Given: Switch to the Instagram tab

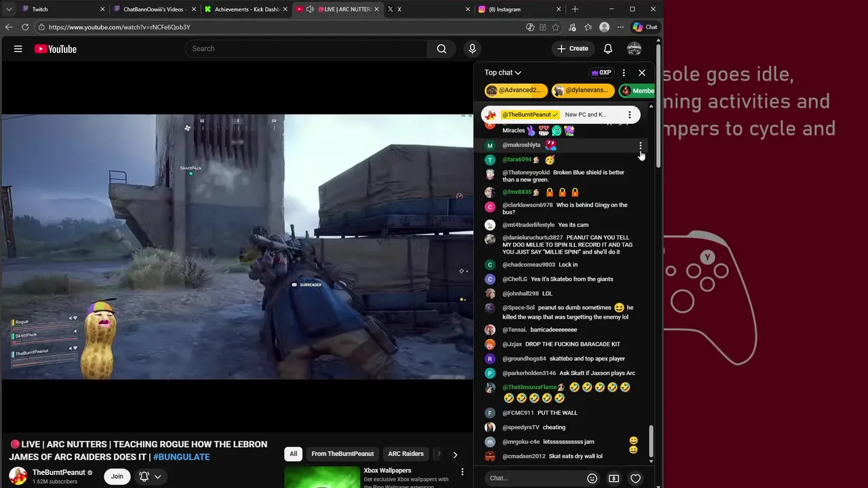Looking at the screenshot, I should pos(520,9).
